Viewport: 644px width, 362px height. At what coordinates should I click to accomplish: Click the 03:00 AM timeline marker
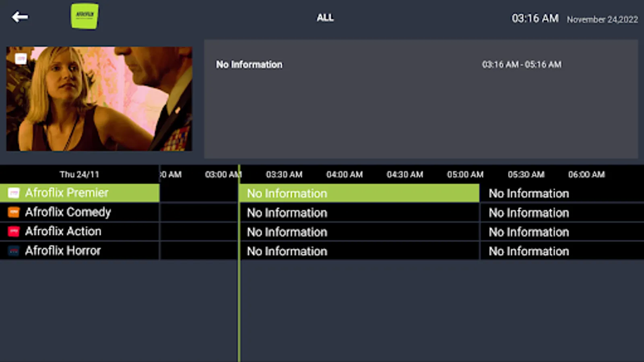223,175
